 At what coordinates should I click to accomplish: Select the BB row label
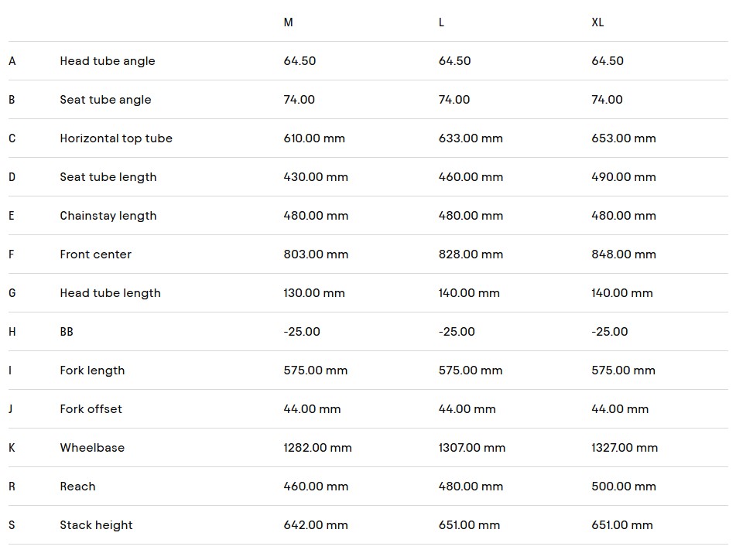coord(67,332)
